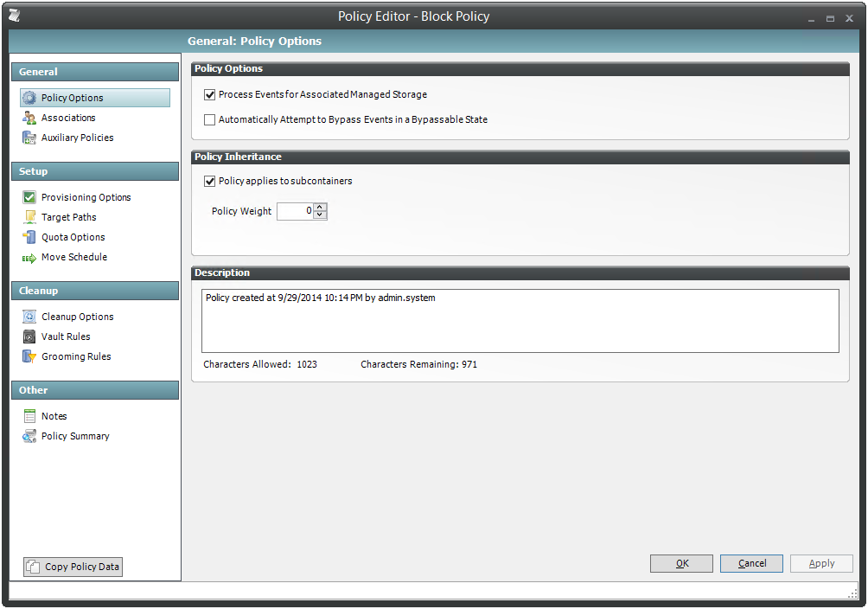Go to Associations page
This screenshot has width=868, height=609.
point(68,118)
